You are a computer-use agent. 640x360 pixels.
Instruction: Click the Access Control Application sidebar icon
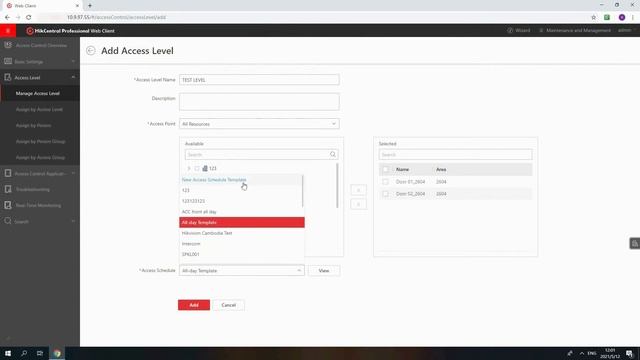pyautogui.click(x=8, y=173)
